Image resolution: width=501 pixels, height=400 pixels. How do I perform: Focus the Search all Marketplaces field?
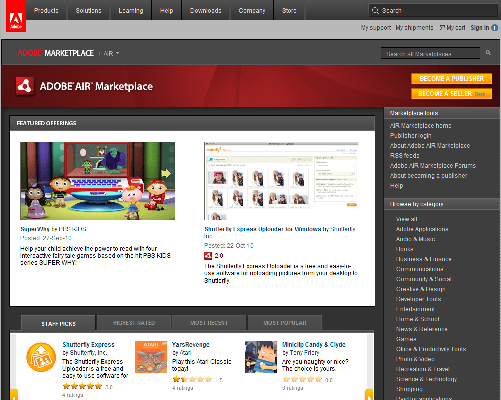pos(430,53)
